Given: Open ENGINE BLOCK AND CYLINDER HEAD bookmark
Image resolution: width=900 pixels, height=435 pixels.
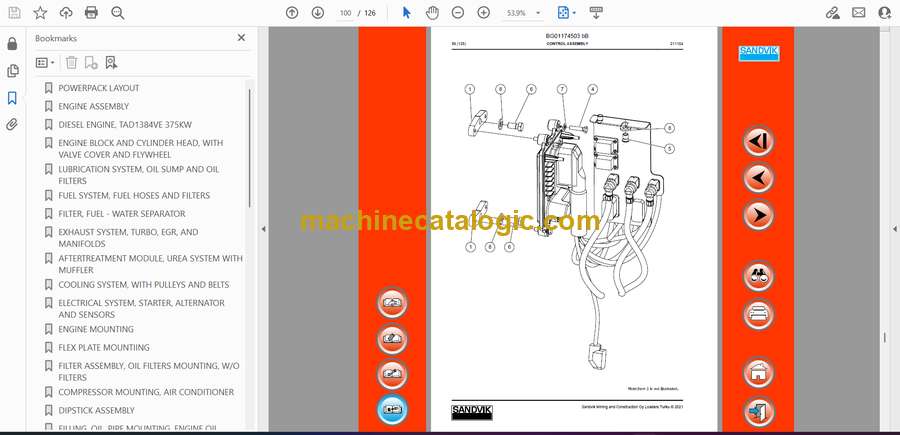Looking at the screenshot, I should point(141,149).
